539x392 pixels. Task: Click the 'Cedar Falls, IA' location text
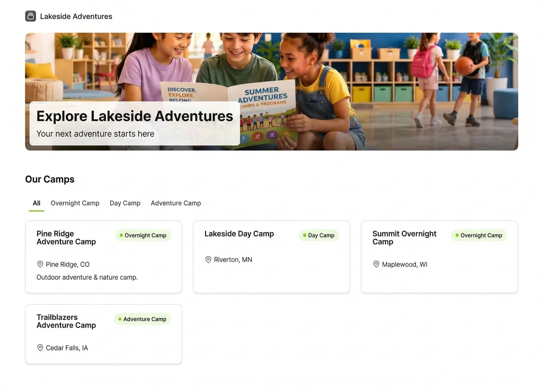(x=67, y=348)
